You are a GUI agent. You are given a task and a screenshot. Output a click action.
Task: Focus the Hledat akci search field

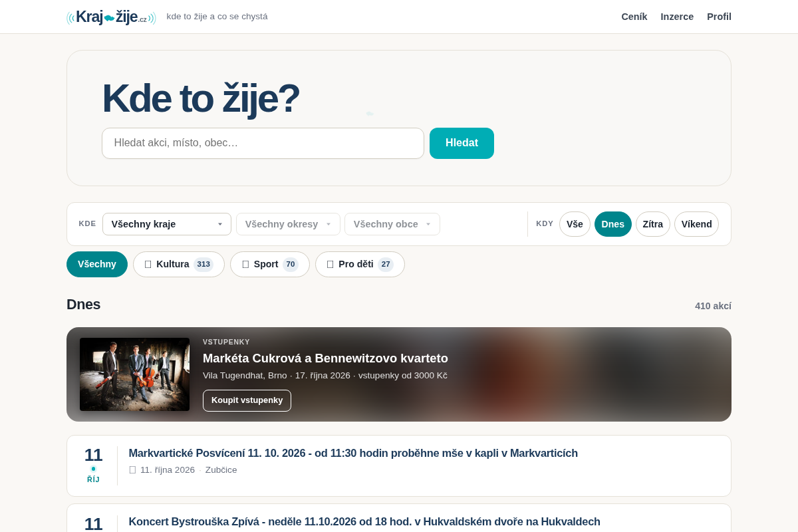(263, 143)
